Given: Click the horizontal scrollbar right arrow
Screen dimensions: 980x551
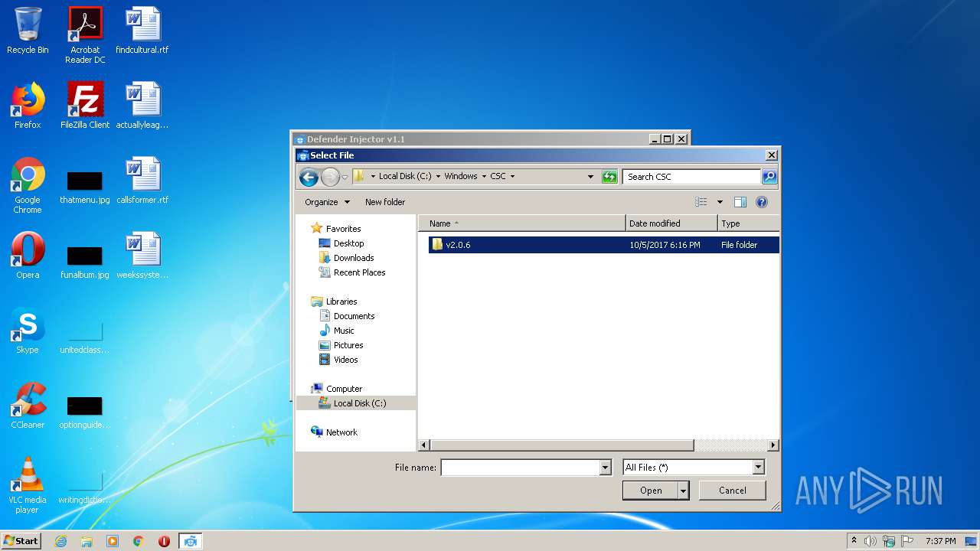Looking at the screenshot, I should [x=773, y=445].
